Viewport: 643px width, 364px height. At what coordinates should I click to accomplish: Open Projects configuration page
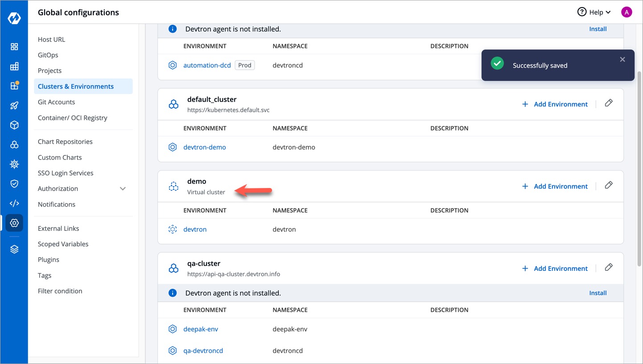[49, 70]
